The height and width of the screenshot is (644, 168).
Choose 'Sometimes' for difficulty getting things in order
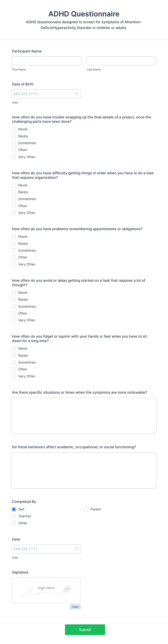click(x=14, y=199)
